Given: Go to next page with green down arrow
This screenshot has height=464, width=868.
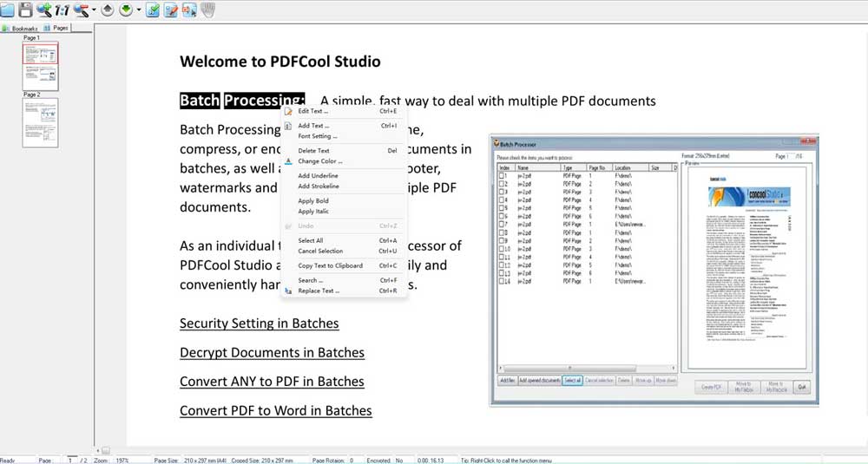Looking at the screenshot, I should [x=126, y=10].
